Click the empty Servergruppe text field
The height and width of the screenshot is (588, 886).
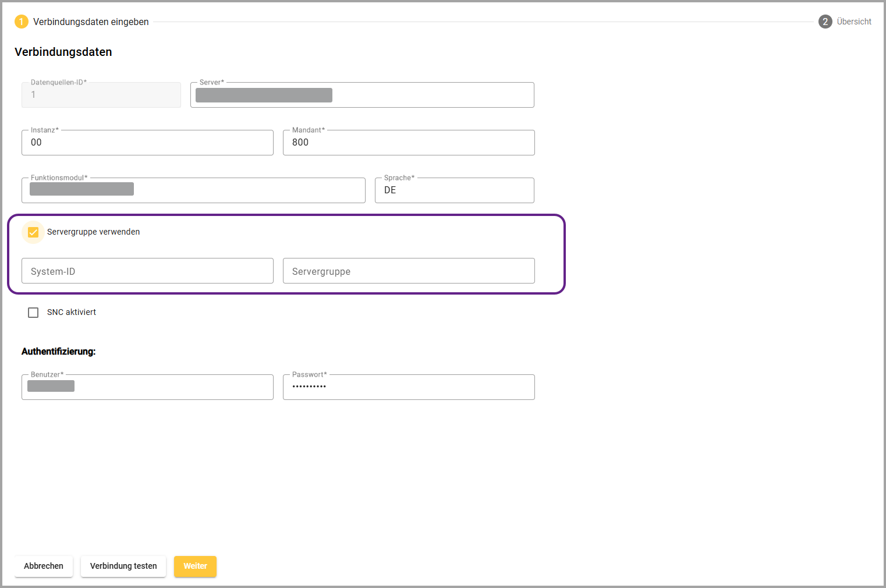coord(409,271)
